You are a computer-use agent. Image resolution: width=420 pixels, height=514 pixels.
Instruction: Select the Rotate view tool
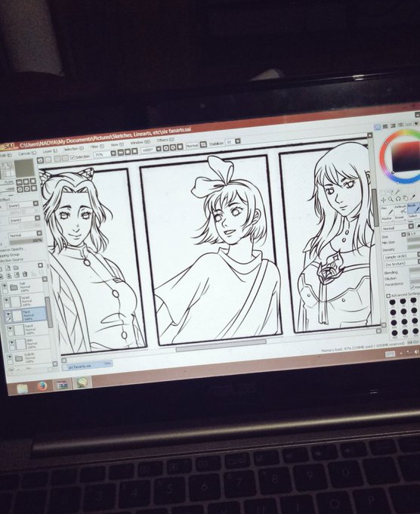[x=398, y=199]
